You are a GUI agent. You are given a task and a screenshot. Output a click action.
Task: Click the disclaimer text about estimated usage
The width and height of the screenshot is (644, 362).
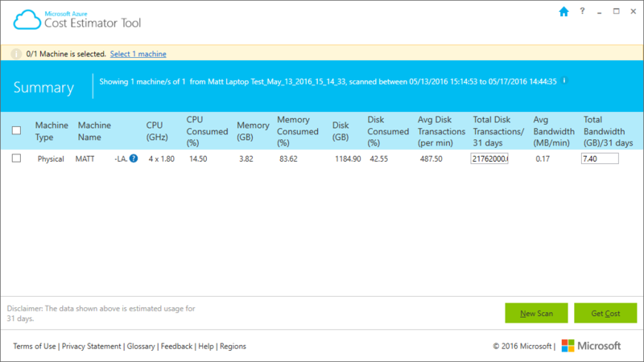pos(101,313)
